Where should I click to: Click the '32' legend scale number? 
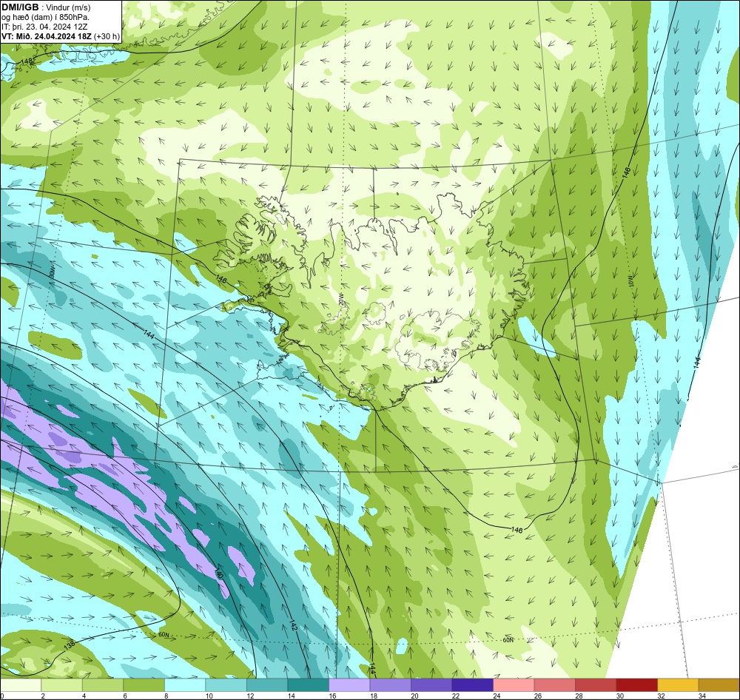pyautogui.click(x=661, y=696)
